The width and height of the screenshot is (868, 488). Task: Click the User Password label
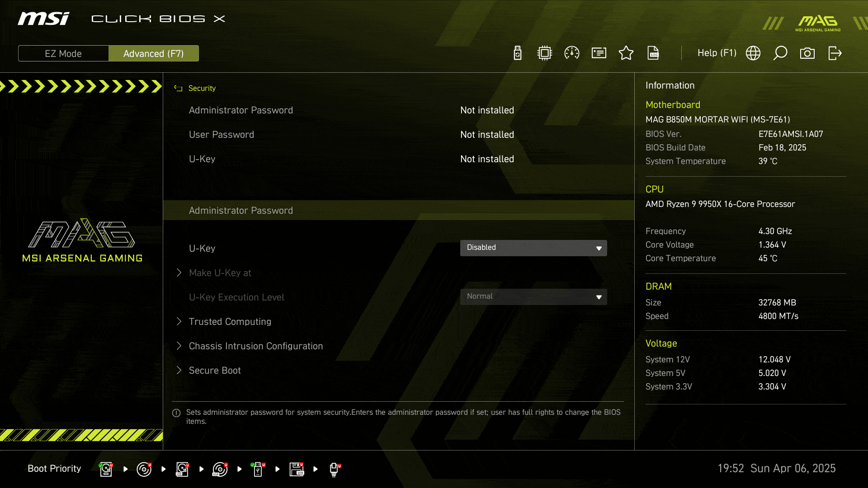pyautogui.click(x=222, y=135)
